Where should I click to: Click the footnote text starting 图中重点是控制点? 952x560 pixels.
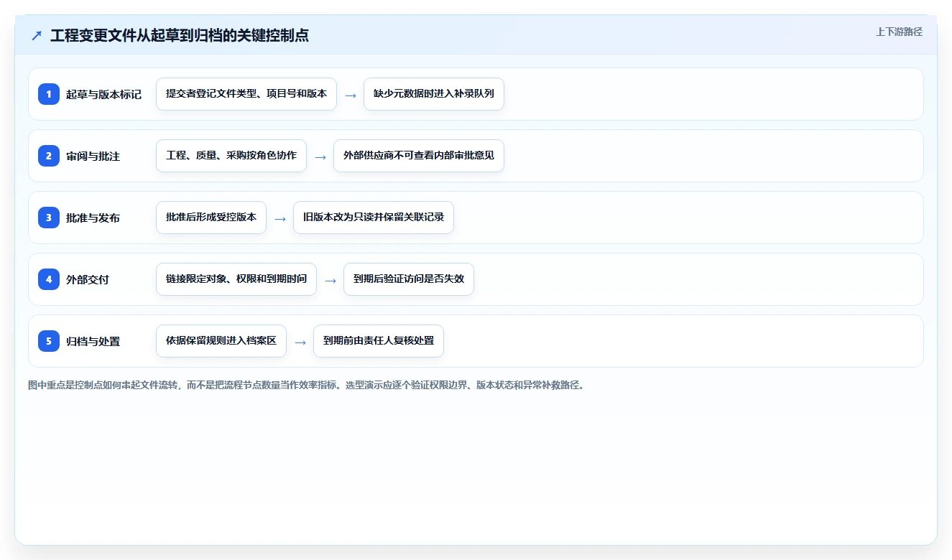point(307,386)
